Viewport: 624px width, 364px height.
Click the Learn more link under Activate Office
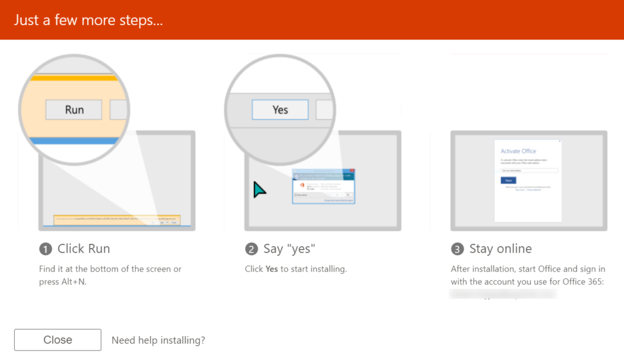(x=520, y=190)
